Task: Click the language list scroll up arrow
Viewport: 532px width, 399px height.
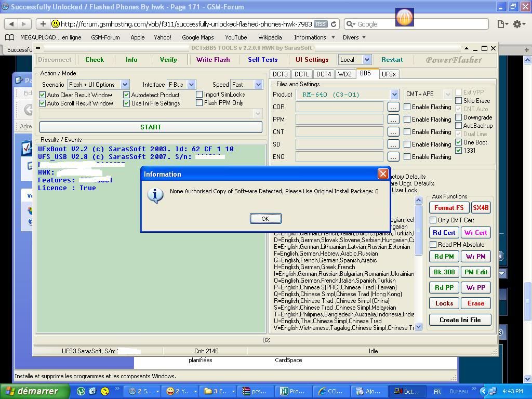Action: (419, 200)
